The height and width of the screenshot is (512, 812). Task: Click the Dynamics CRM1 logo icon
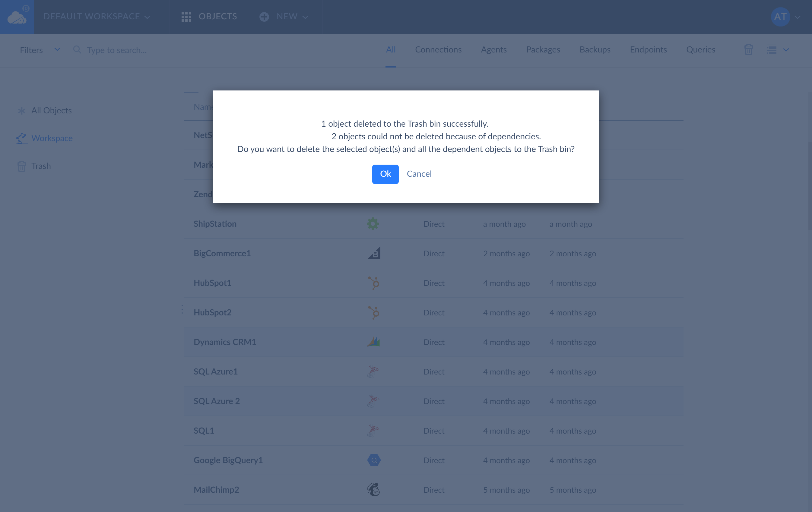click(x=373, y=341)
